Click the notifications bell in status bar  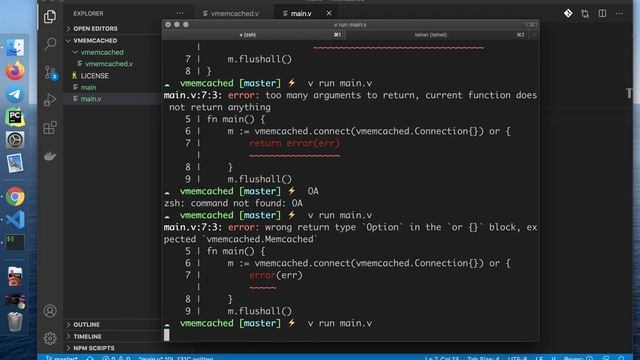[621, 358]
